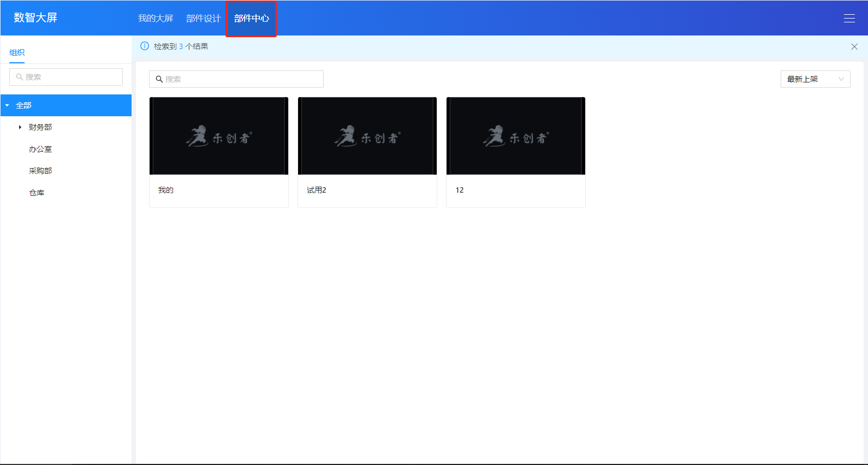Close the search results notification bar
This screenshot has width=868, height=465.
pos(854,47)
